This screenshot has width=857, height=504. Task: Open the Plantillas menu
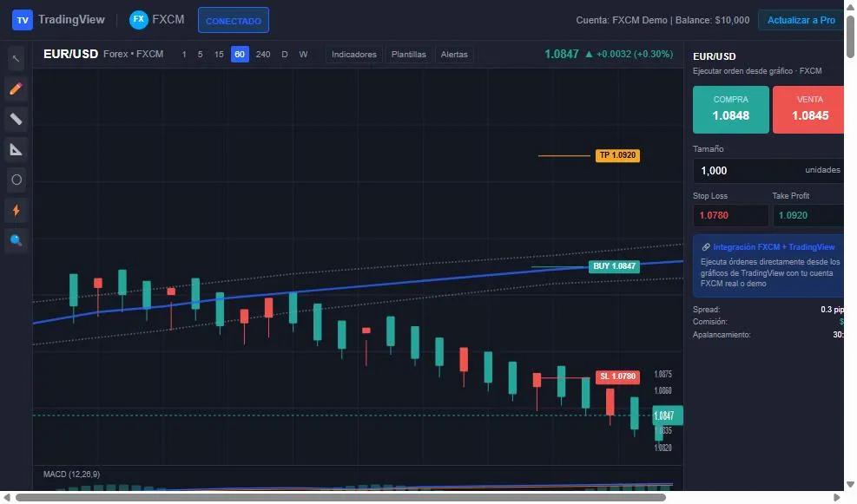click(x=408, y=54)
